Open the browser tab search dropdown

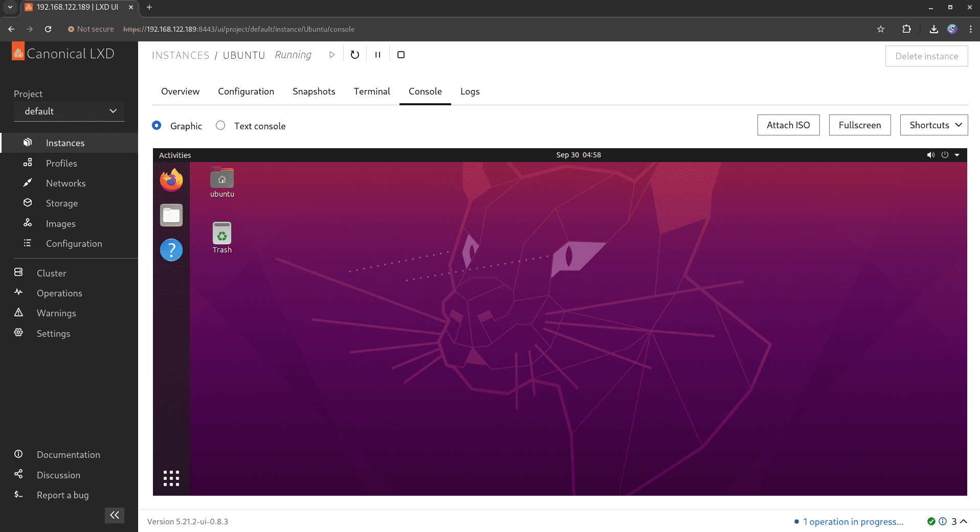10,7
